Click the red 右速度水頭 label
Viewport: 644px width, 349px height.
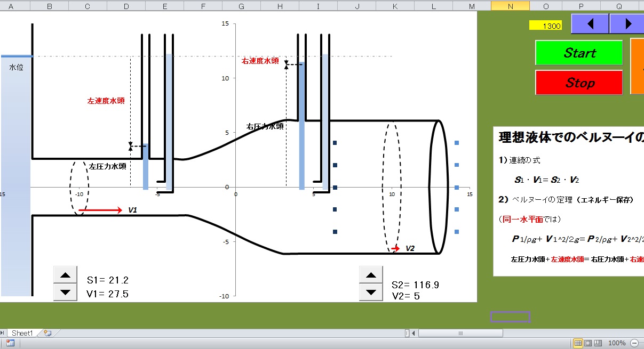(x=260, y=61)
